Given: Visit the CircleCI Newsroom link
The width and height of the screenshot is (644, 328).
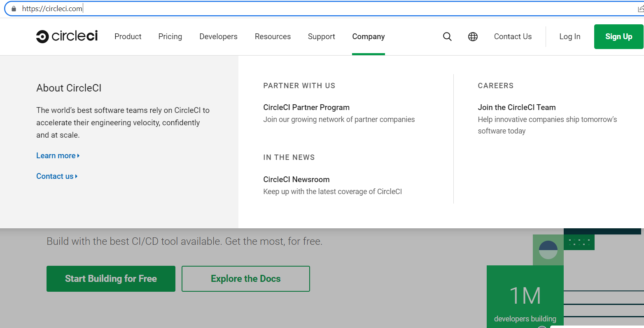Looking at the screenshot, I should [x=296, y=180].
